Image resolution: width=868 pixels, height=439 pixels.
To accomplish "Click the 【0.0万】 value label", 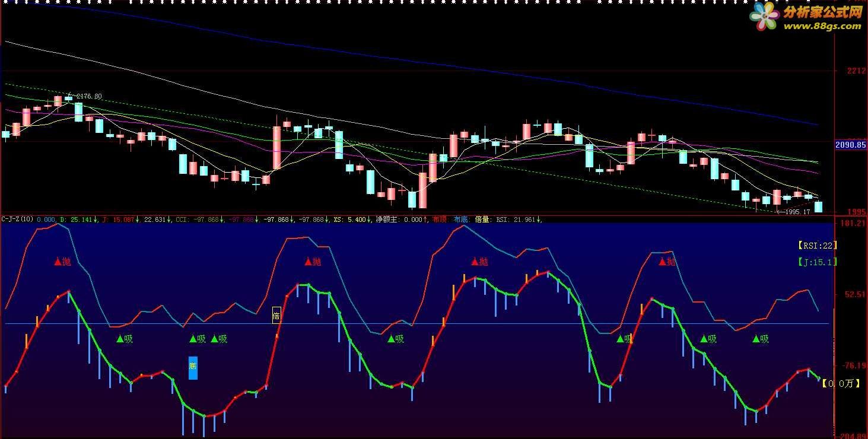I will click(841, 384).
